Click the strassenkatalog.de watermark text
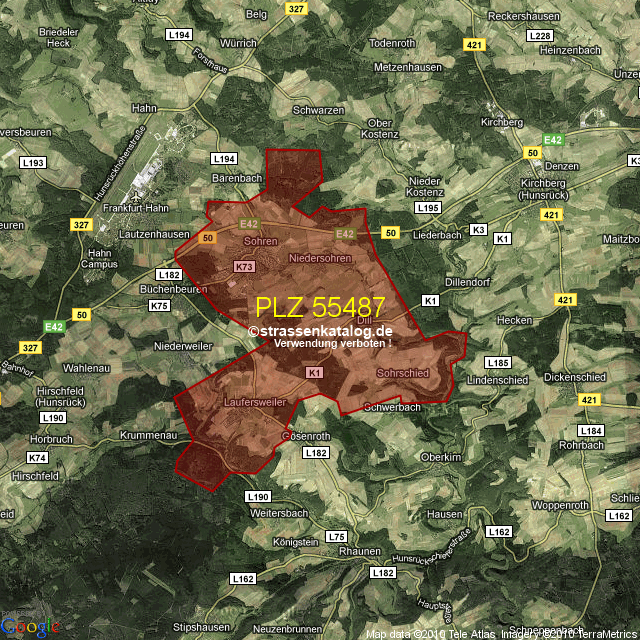Image resolution: width=640 pixels, height=640 pixels. coord(320,331)
